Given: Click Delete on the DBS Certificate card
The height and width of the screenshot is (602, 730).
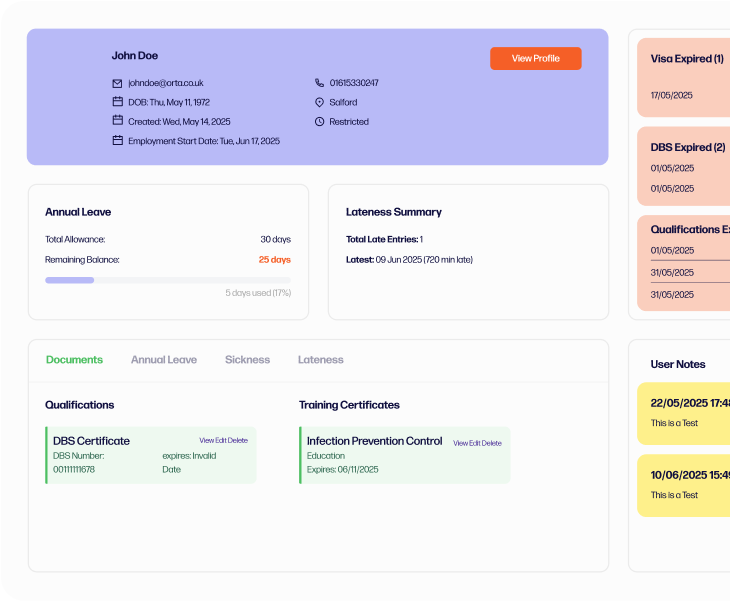Looking at the screenshot, I should pos(238,441).
